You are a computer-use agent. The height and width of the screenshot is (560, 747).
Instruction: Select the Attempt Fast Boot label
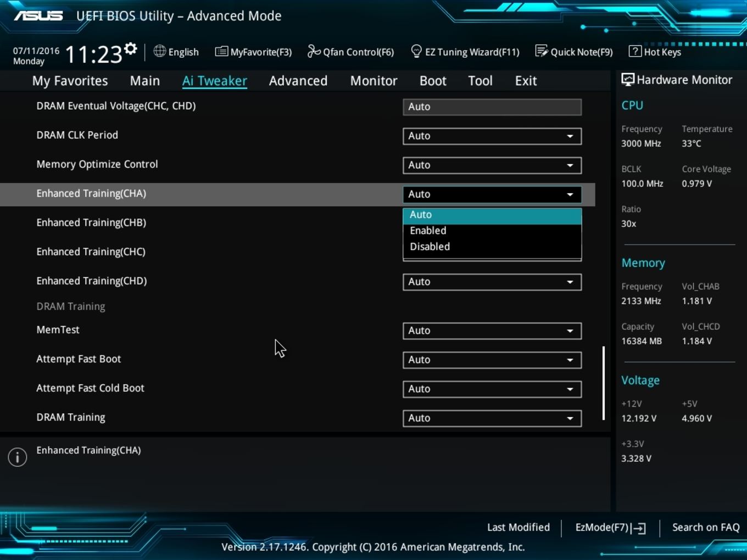pyautogui.click(x=79, y=359)
